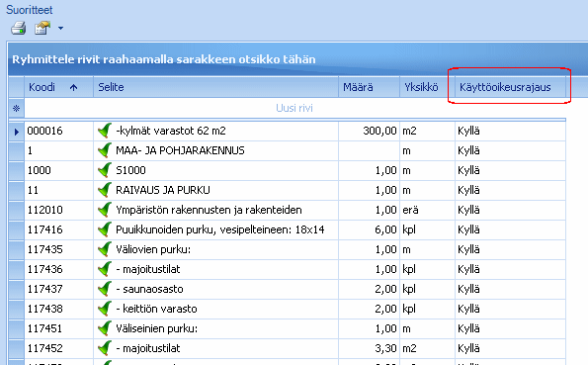This screenshot has height=365, width=588.
Task: Click - keittiön varasto description cell
Action: pyautogui.click(x=216, y=309)
